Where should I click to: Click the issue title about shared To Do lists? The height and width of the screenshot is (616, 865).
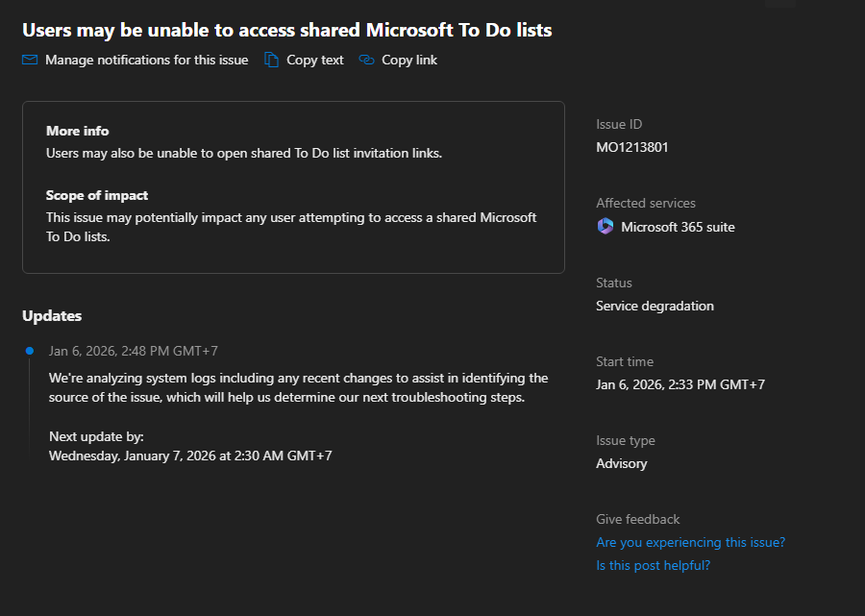[286, 30]
